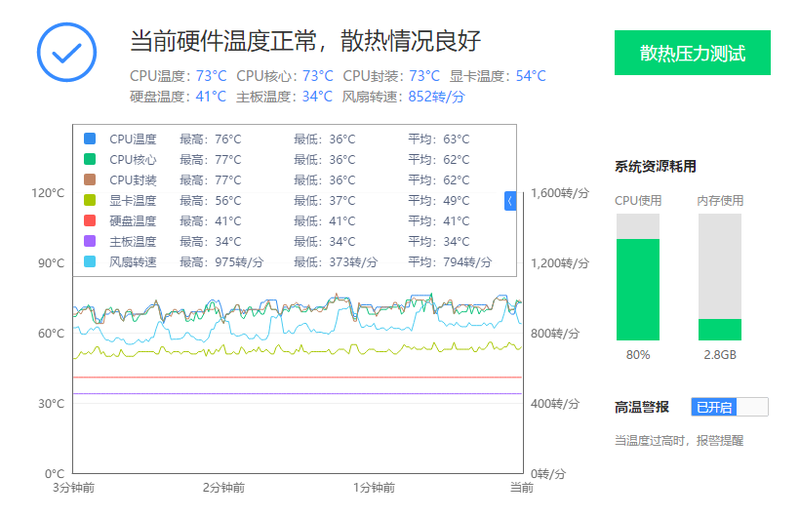Select the 风扇转速 legend label
This screenshot has width=800, height=517.
pos(133,261)
